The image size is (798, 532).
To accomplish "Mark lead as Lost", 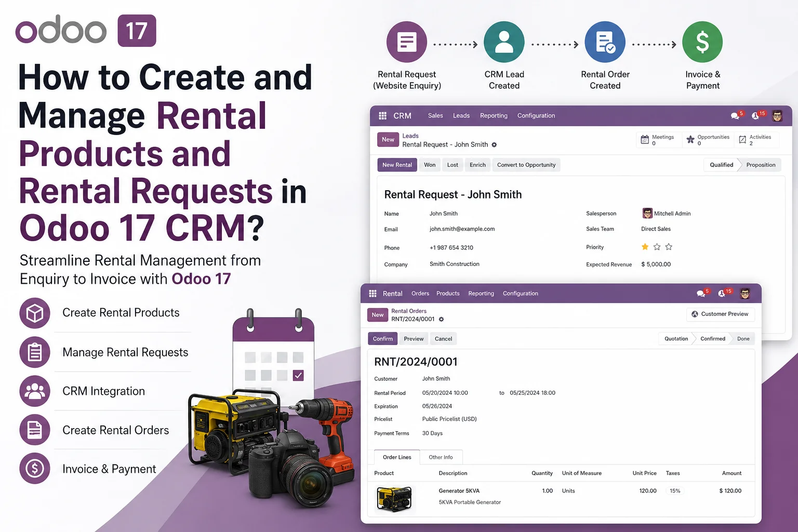I will tap(453, 165).
